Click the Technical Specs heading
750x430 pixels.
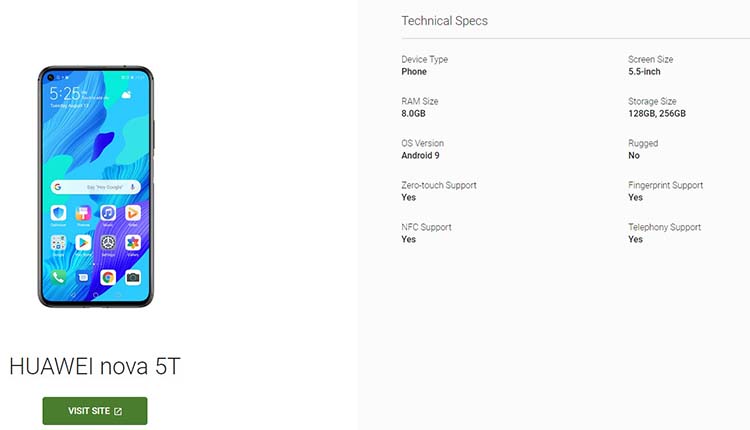[444, 21]
